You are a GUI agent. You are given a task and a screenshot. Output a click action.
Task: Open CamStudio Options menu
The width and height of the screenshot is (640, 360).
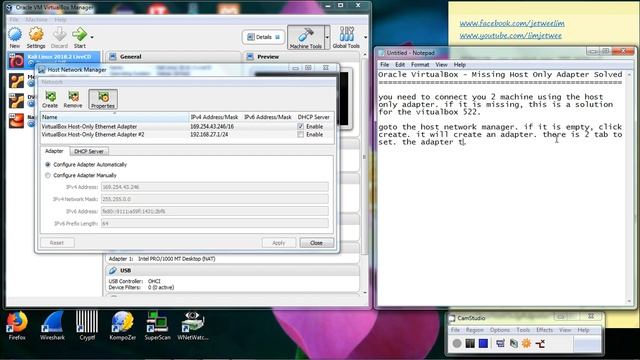click(500, 330)
